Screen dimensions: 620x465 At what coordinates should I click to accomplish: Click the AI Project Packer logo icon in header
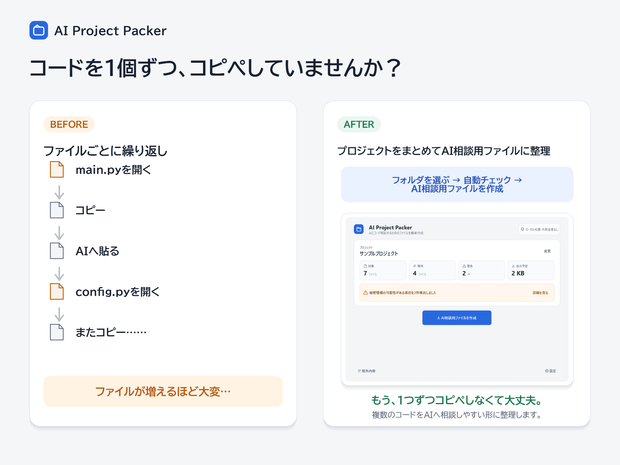point(39,30)
